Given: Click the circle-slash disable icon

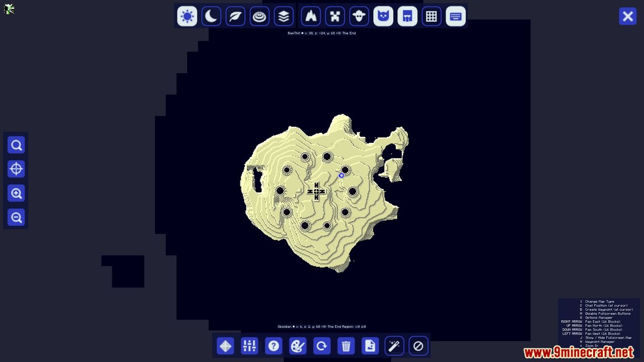Looking at the screenshot, I should (419, 346).
